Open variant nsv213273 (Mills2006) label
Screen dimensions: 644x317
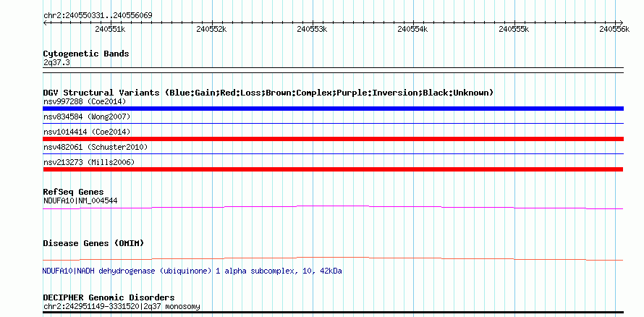[89, 162]
